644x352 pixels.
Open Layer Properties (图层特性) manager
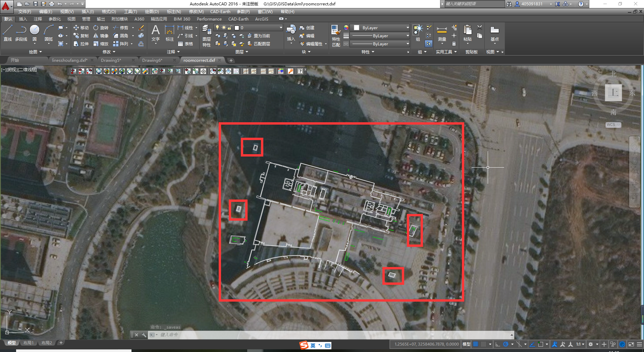tap(207, 36)
